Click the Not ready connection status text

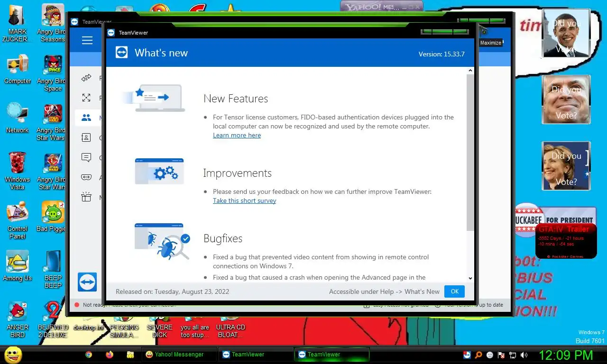[x=129, y=305]
